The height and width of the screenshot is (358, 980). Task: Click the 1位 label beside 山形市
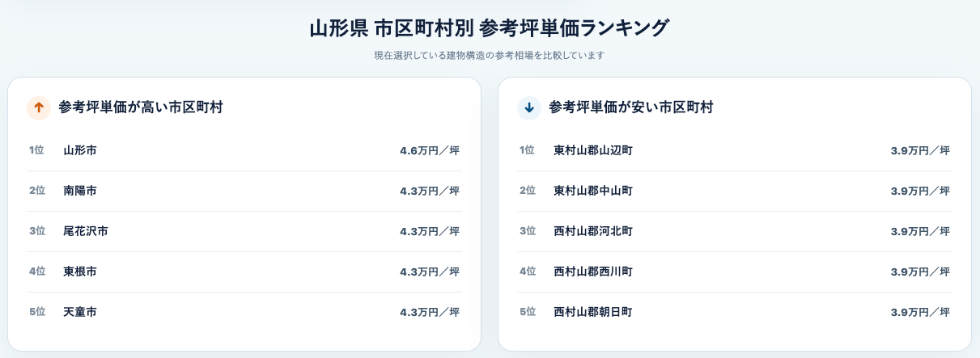pos(36,150)
